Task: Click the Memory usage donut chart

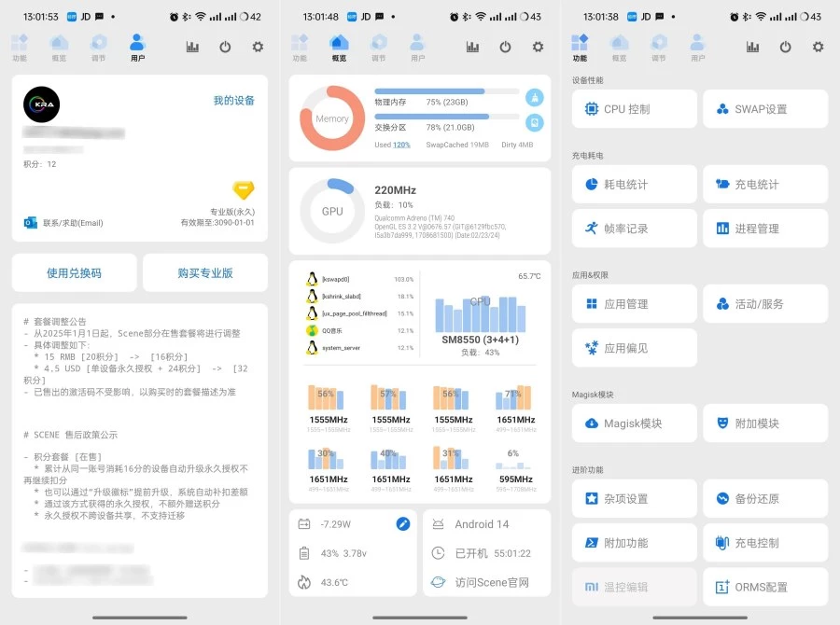Action: point(330,121)
